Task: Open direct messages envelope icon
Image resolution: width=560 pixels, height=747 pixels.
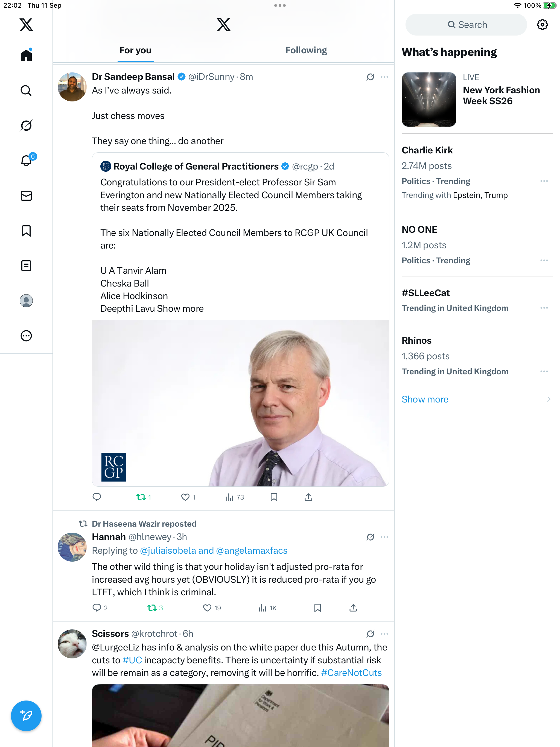Action: [26, 196]
